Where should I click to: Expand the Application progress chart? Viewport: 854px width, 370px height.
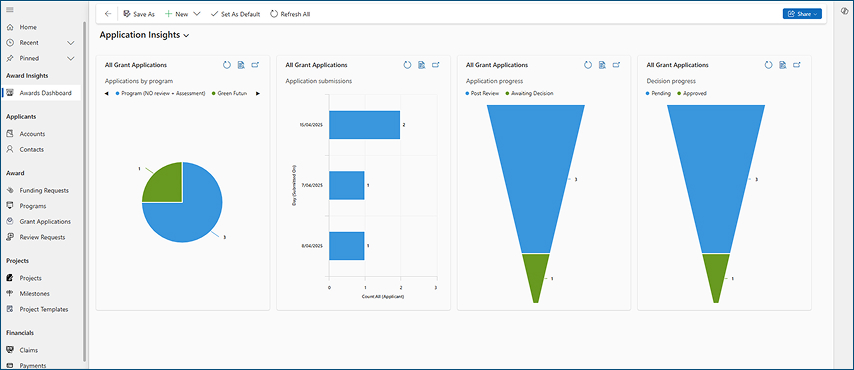tap(617, 65)
